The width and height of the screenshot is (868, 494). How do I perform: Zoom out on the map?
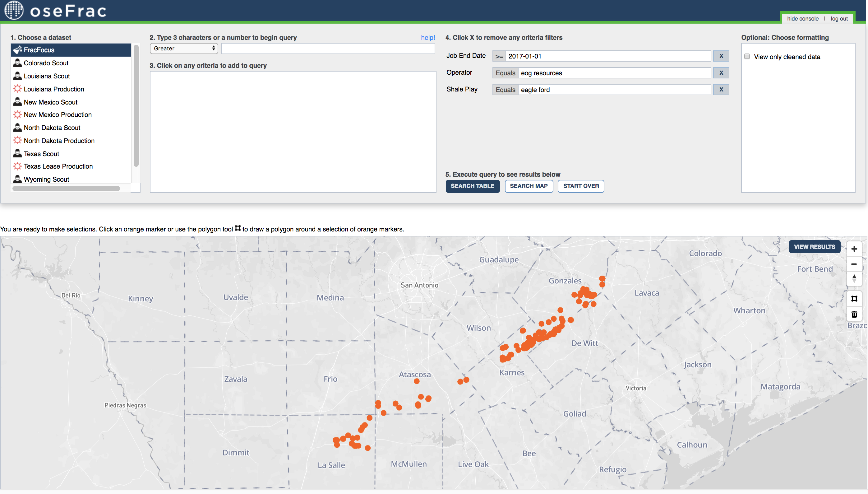coord(854,264)
